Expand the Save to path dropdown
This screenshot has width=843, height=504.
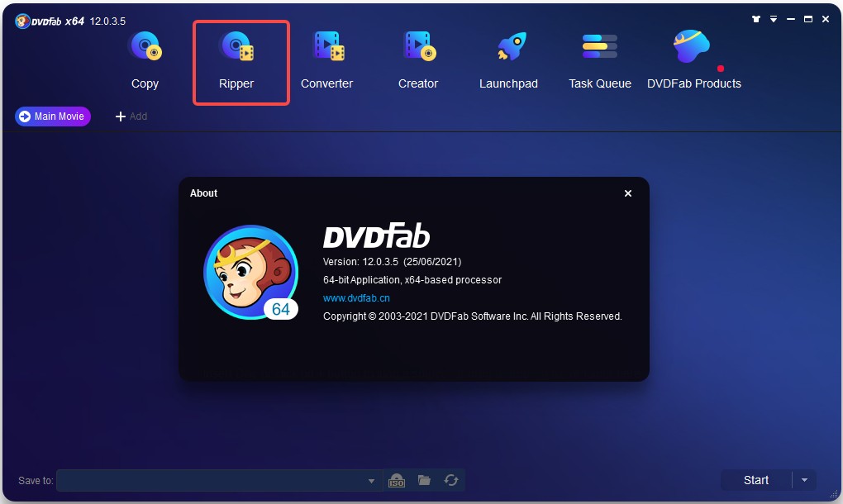point(371,481)
